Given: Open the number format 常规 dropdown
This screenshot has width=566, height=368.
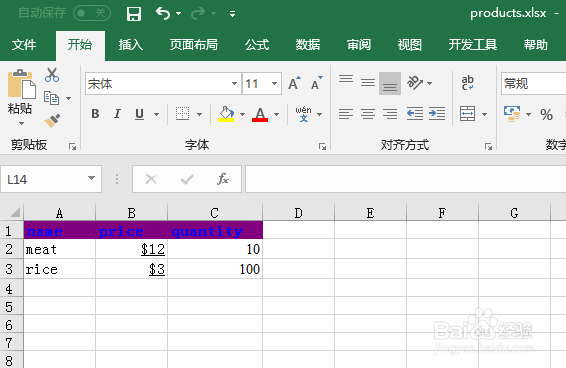Looking at the screenshot, I should [x=534, y=84].
